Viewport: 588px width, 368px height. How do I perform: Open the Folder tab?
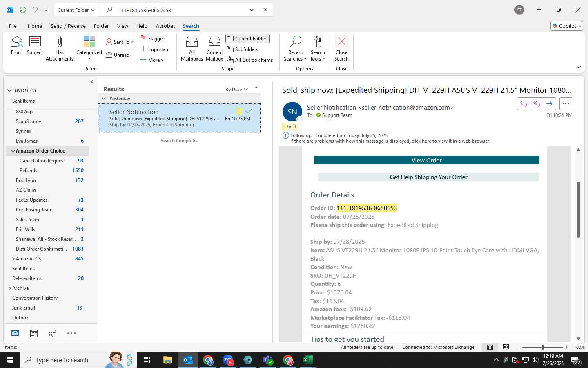101,26
